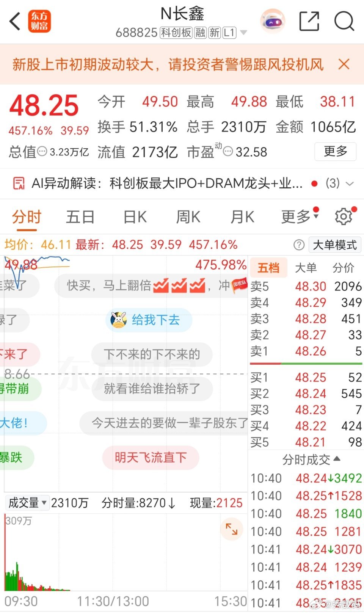Tap the back arrow icon

(15, 21)
